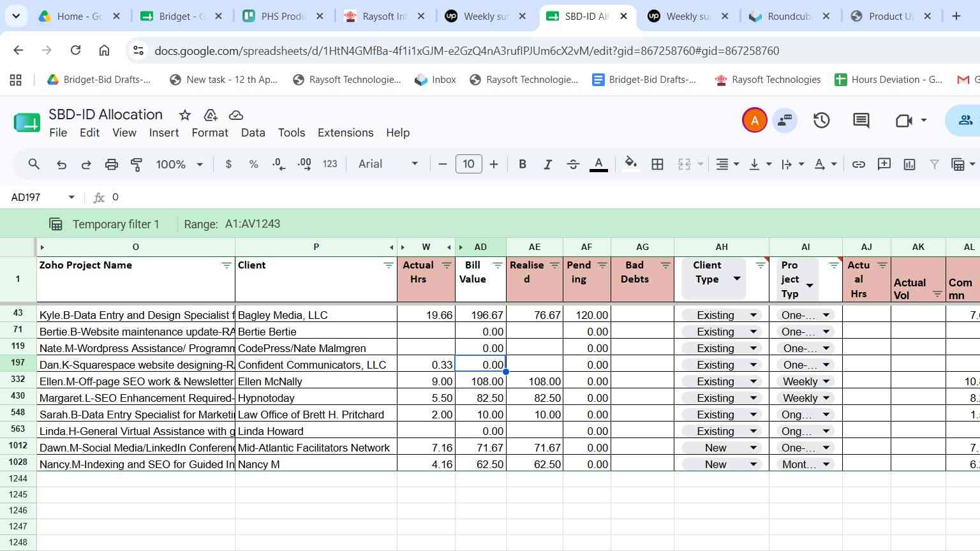Click Zoho Project Name filter button
The width and height of the screenshot is (980, 551).
pos(226,265)
